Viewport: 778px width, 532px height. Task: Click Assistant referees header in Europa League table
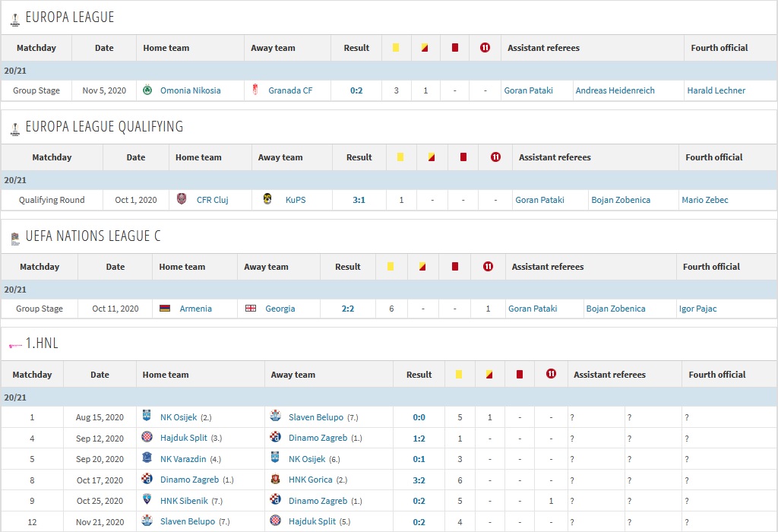[x=543, y=48]
